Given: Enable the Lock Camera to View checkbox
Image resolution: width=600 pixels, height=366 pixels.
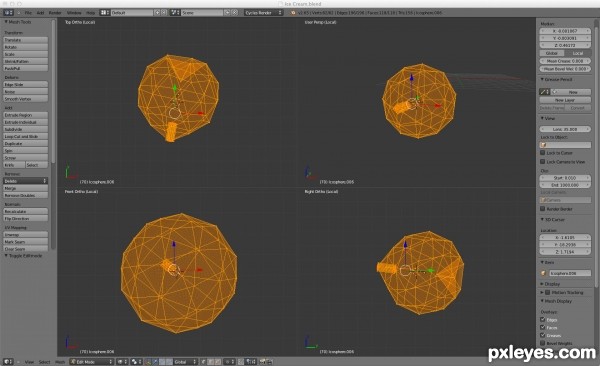Looking at the screenshot, I should click(x=543, y=161).
